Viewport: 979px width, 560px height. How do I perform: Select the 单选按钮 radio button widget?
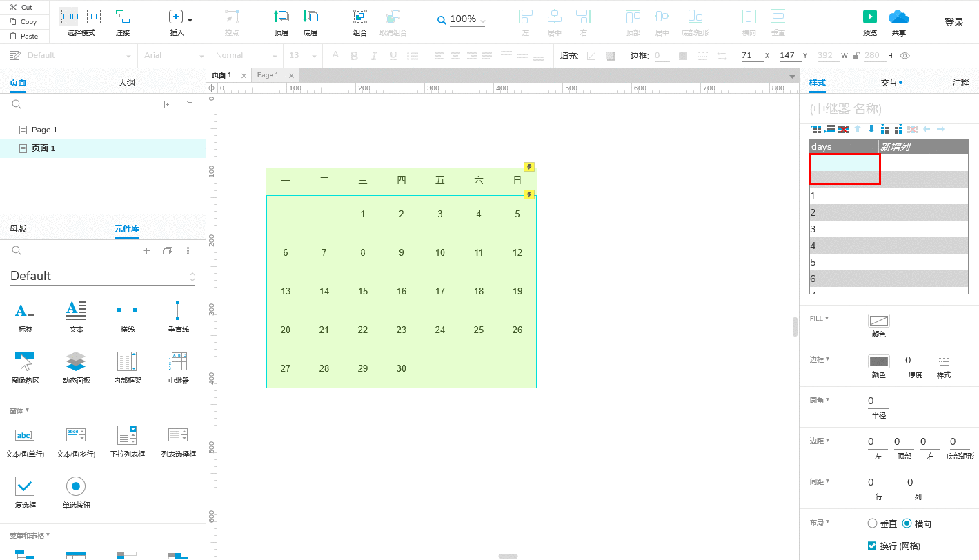76,492
